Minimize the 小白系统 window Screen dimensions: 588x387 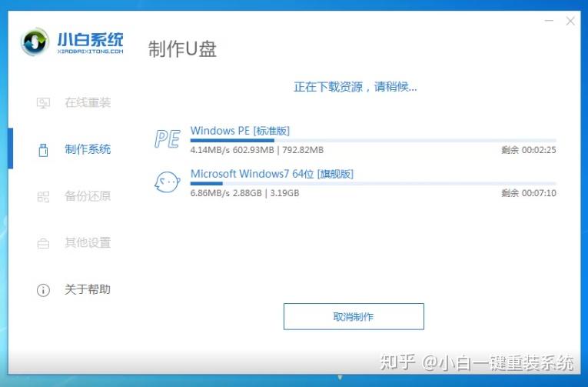pyautogui.click(x=549, y=21)
